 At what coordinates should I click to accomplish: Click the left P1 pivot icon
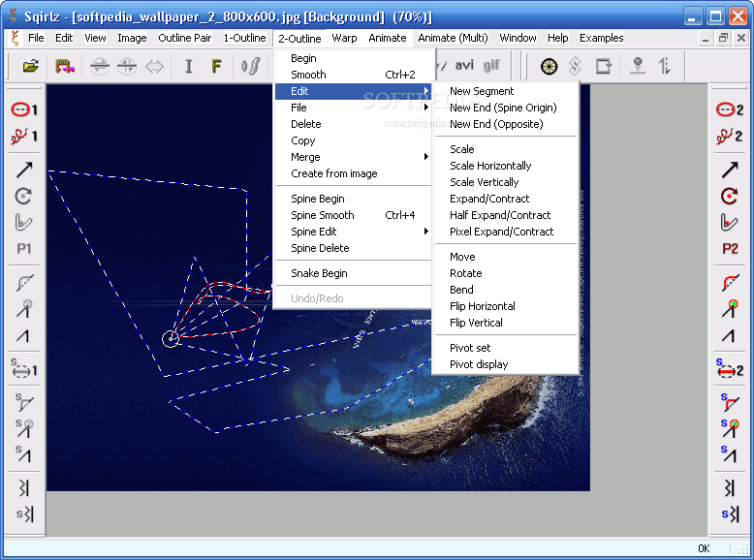pyautogui.click(x=23, y=249)
